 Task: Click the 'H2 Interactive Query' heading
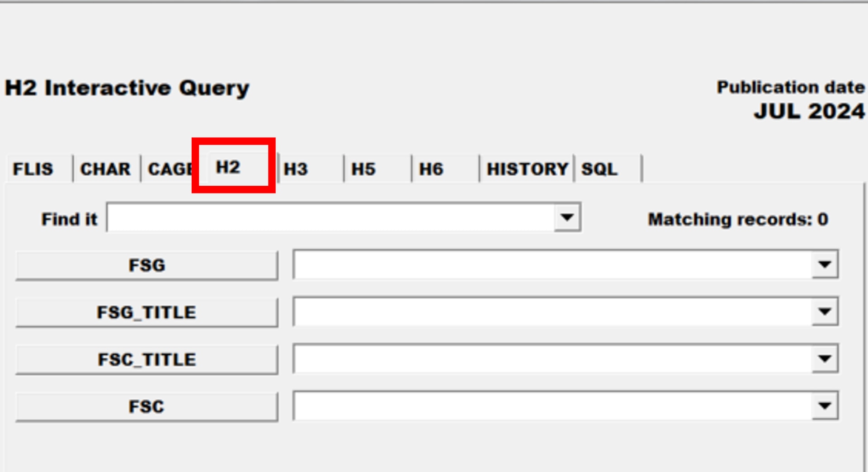coord(127,88)
